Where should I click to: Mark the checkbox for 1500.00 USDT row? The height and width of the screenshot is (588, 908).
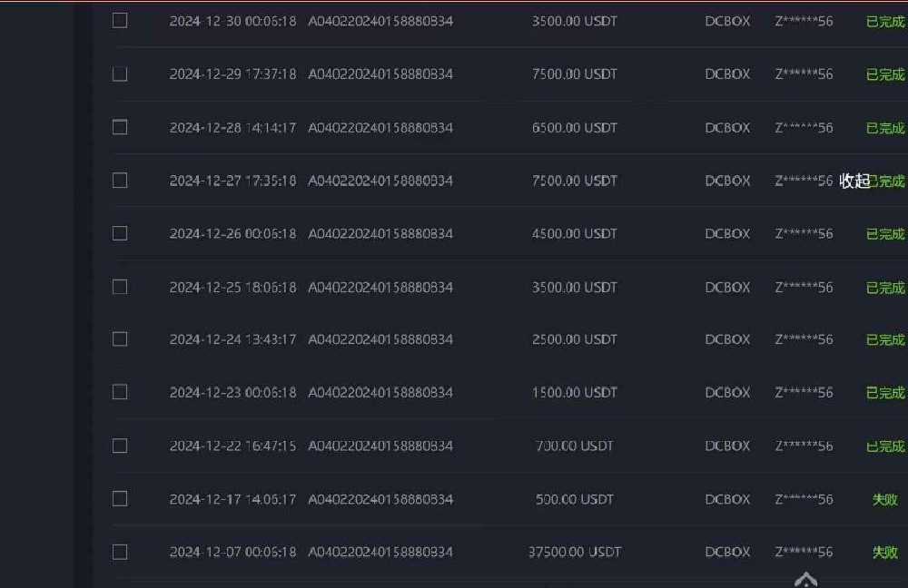[120, 392]
